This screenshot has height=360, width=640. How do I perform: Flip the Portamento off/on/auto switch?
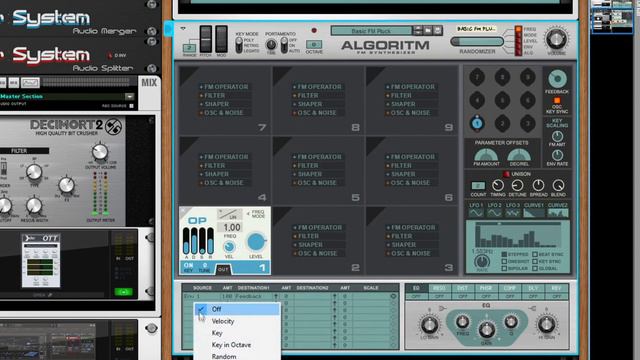click(x=284, y=45)
